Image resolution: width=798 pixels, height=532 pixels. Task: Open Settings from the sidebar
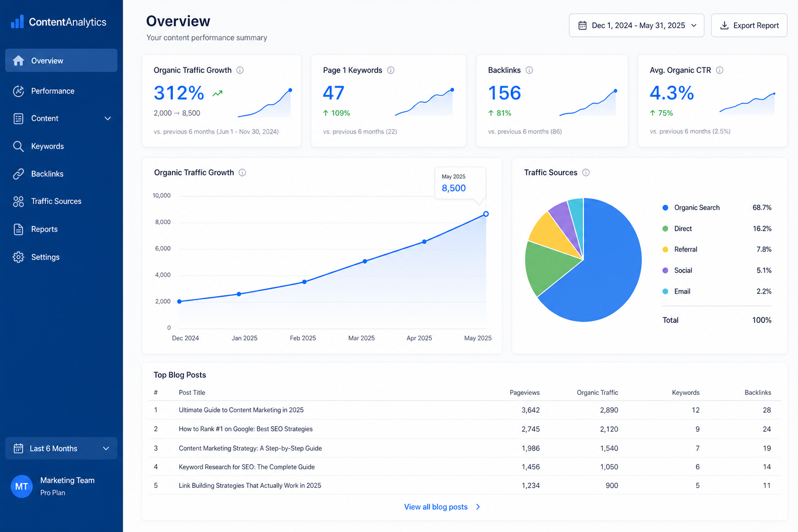tap(61, 257)
